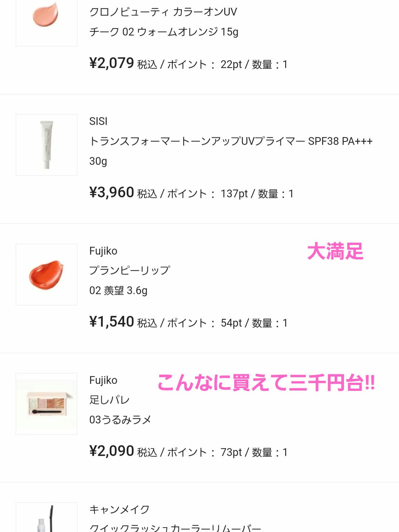Screen dimensions: 399x532
Task: Tap the チーク 02 ウォームオレンジ 15g line
Action: pyautogui.click(x=164, y=32)
